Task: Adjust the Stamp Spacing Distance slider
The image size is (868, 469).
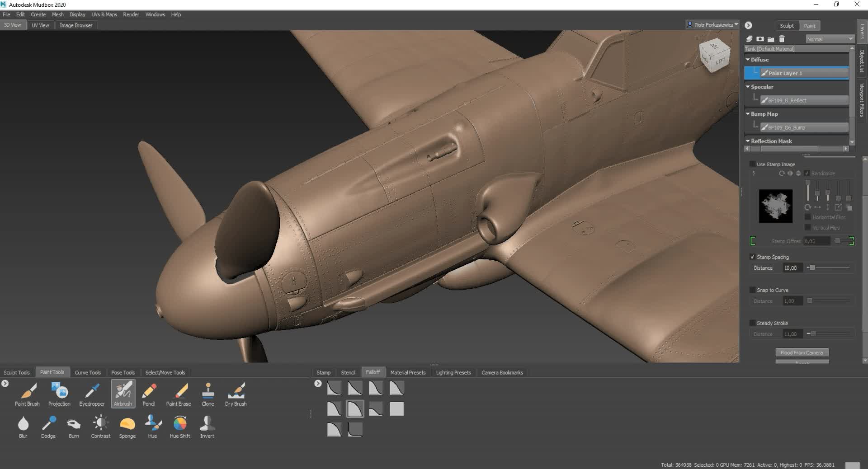Action: (x=812, y=268)
